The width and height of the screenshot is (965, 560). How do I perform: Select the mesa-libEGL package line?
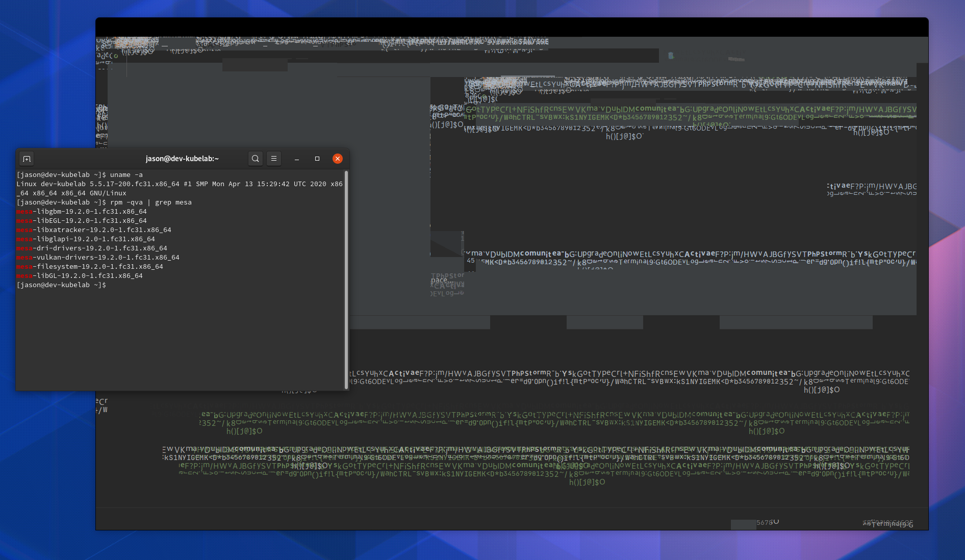[82, 220]
